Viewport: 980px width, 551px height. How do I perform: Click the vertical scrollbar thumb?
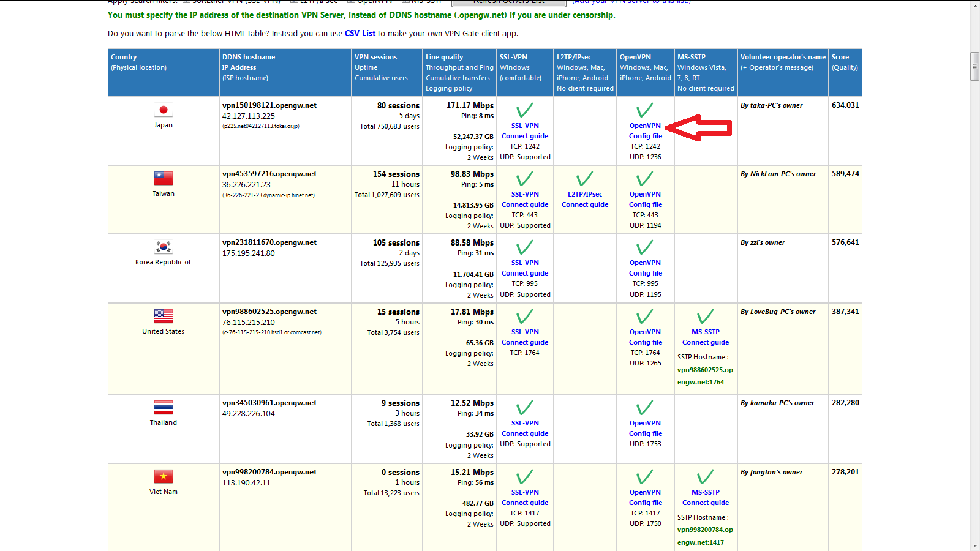point(975,67)
